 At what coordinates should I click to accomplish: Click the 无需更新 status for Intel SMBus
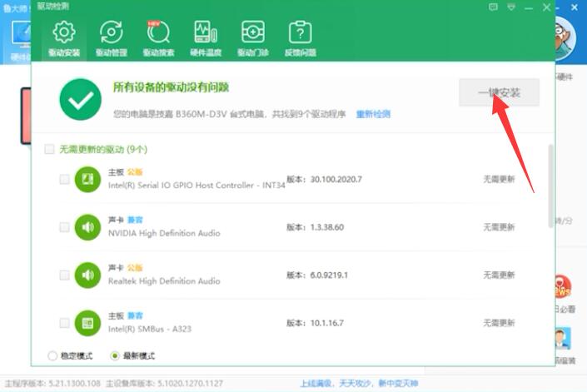point(499,323)
